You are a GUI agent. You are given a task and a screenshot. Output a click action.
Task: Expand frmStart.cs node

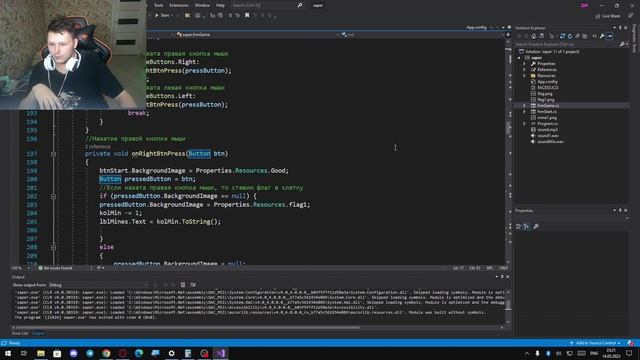[524, 111]
